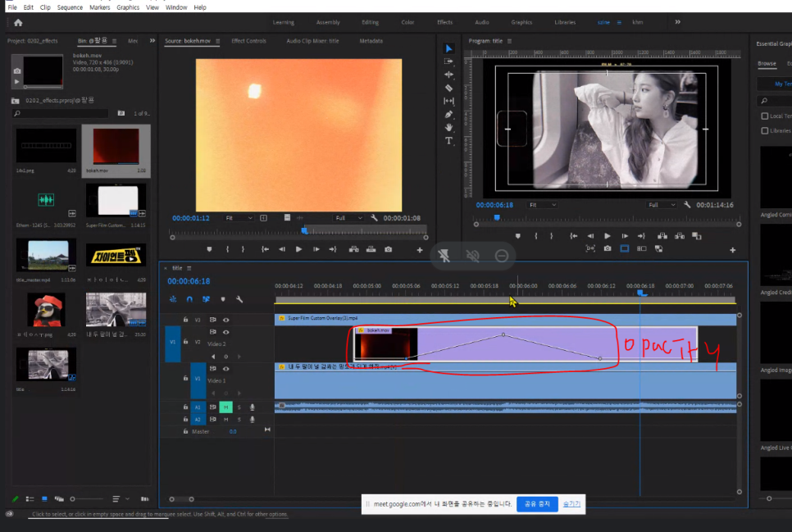Click the 숨기기 link
The width and height of the screenshot is (792, 532).
click(571, 503)
